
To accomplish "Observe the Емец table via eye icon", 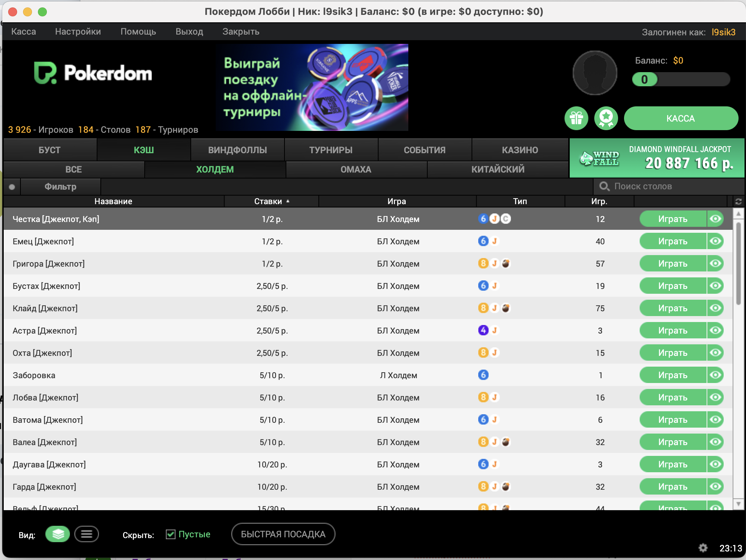I will pyautogui.click(x=715, y=241).
